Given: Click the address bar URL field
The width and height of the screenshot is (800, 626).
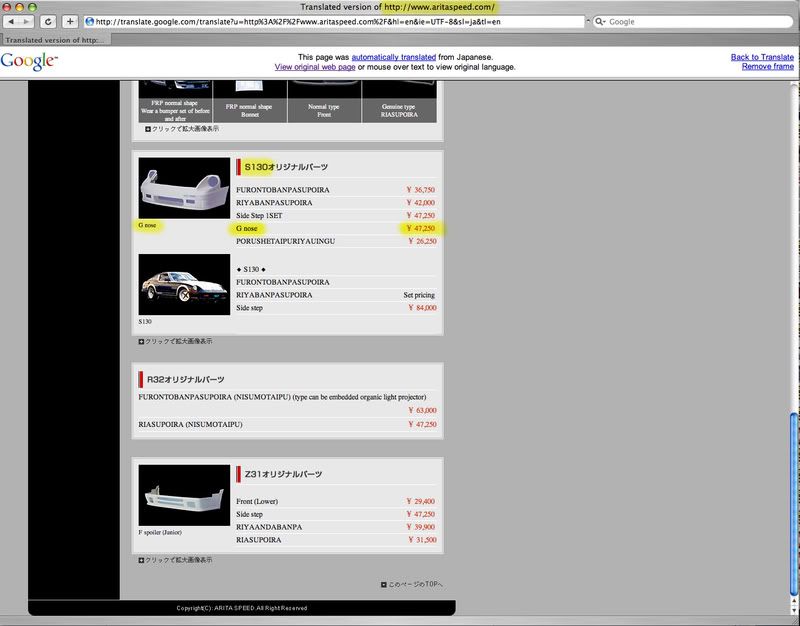Looking at the screenshot, I should (x=330, y=21).
